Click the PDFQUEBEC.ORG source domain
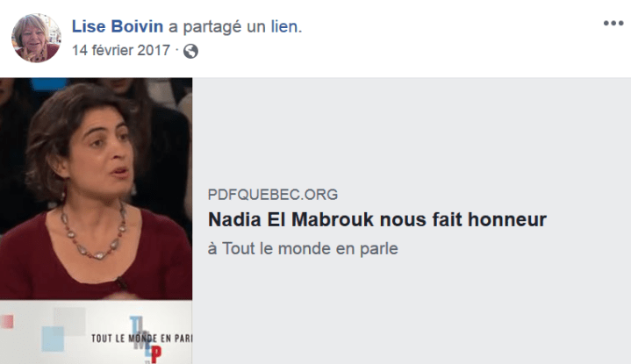The width and height of the screenshot is (631, 364). pyautogui.click(x=272, y=195)
